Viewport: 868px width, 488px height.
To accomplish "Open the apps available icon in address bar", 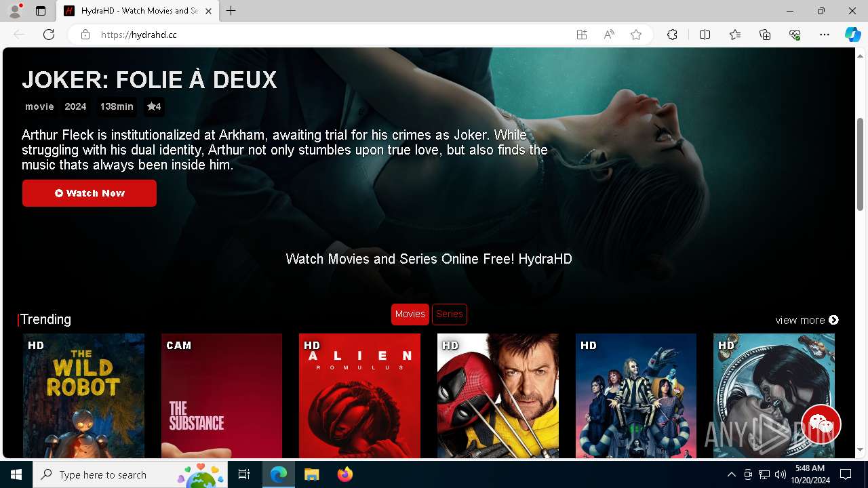I will (582, 35).
